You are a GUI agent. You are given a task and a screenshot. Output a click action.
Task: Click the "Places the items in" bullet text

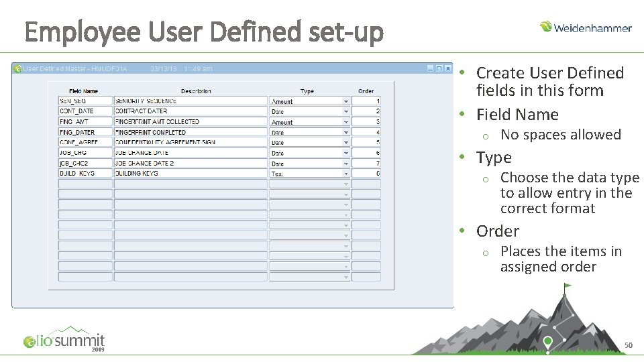561,251
